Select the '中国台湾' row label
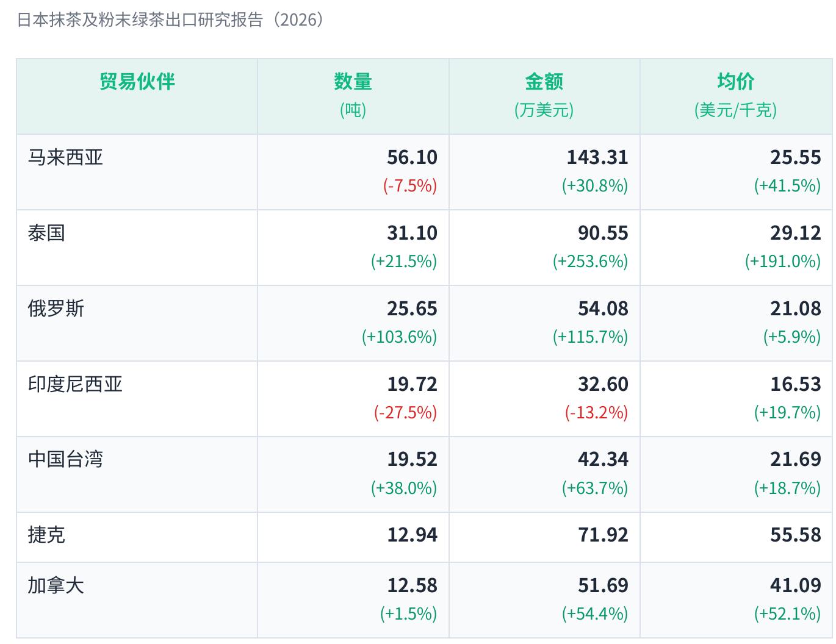 tap(65, 459)
